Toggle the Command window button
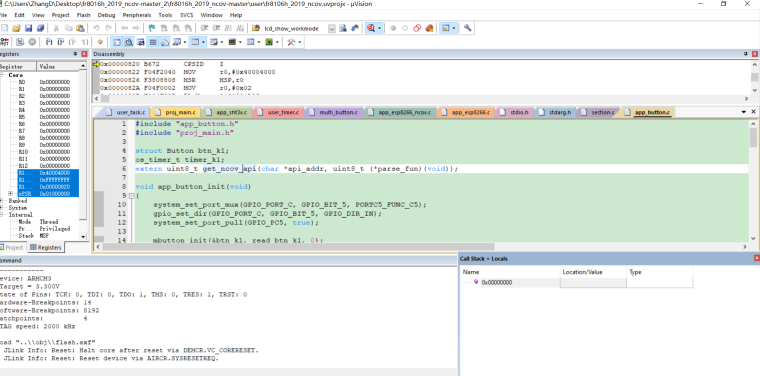 (117, 42)
